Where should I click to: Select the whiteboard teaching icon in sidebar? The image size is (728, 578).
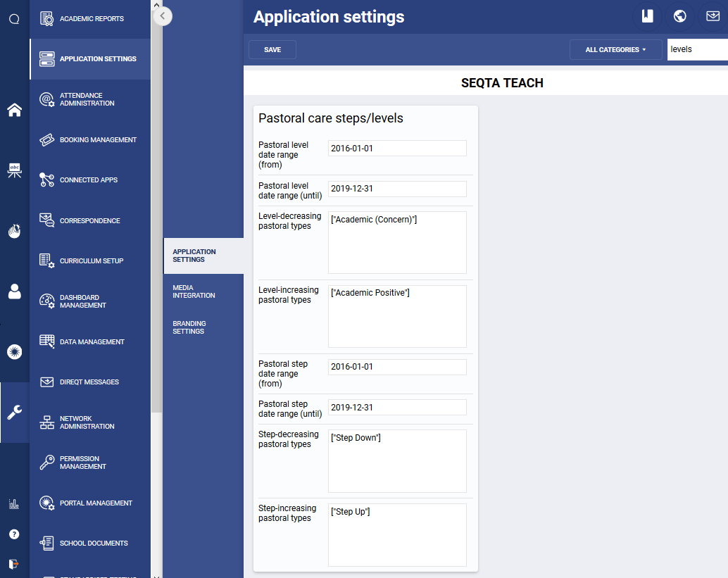click(x=14, y=170)
